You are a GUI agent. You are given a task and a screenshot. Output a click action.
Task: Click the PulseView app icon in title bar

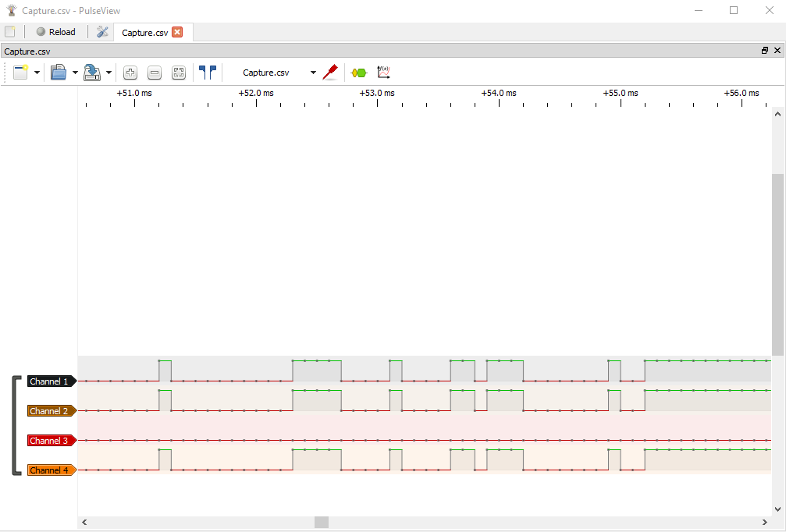[x=11, y=10]
